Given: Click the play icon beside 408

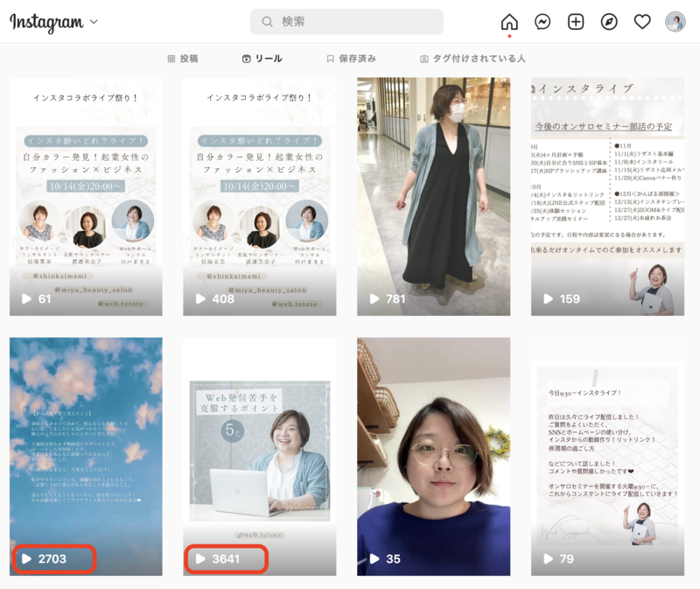Looking at the screenshot, I should point(201,298).
